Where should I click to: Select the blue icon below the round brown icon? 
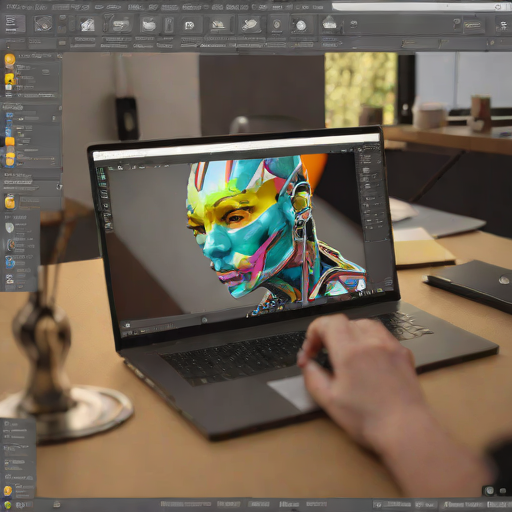(10, 262)
